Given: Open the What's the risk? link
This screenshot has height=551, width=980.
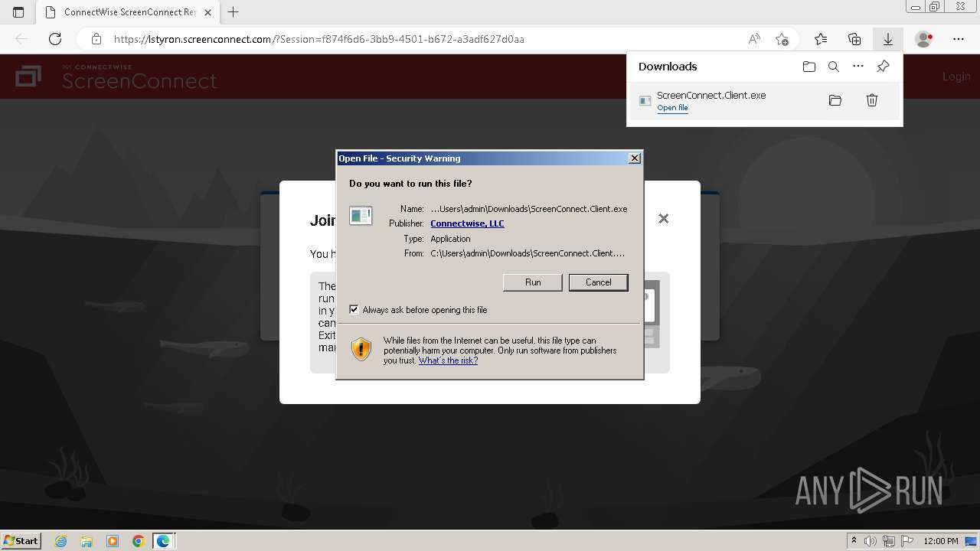Looking at the screenshot, I should (448, 360).
